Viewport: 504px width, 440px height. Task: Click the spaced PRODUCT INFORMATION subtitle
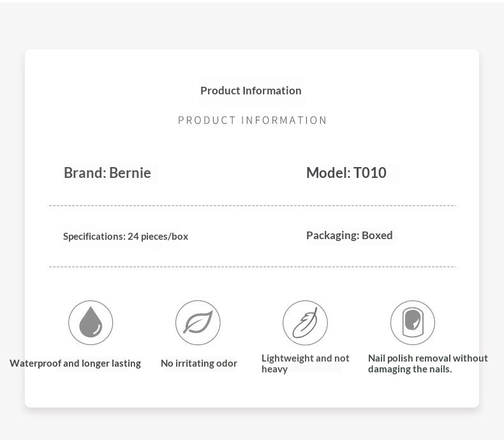(253, 120)
